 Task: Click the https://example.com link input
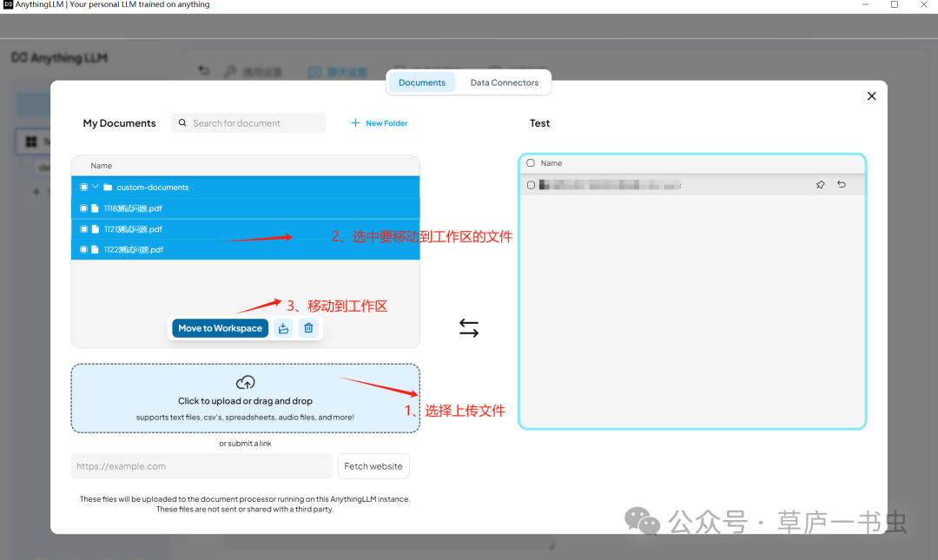click(201, 466)
